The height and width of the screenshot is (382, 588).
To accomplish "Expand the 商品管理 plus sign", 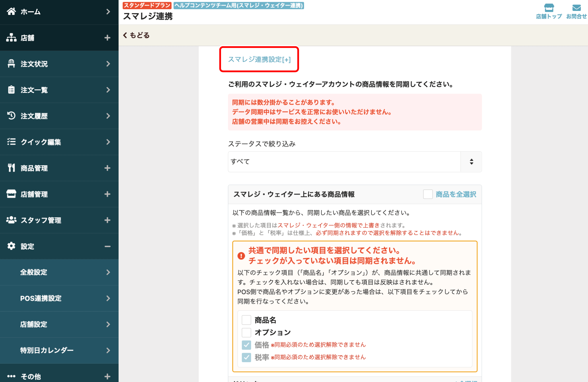I will pyautogui.click(x=107, y=168).
